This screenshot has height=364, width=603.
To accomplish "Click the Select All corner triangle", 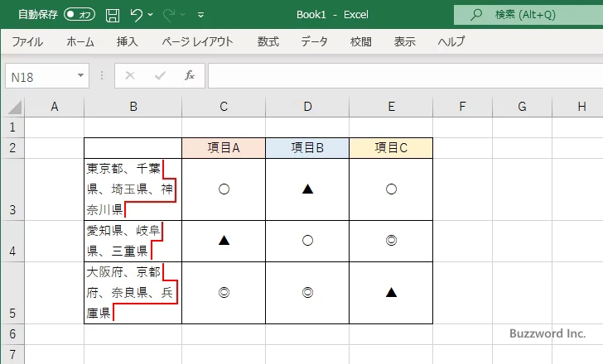I will click(14, 107).
